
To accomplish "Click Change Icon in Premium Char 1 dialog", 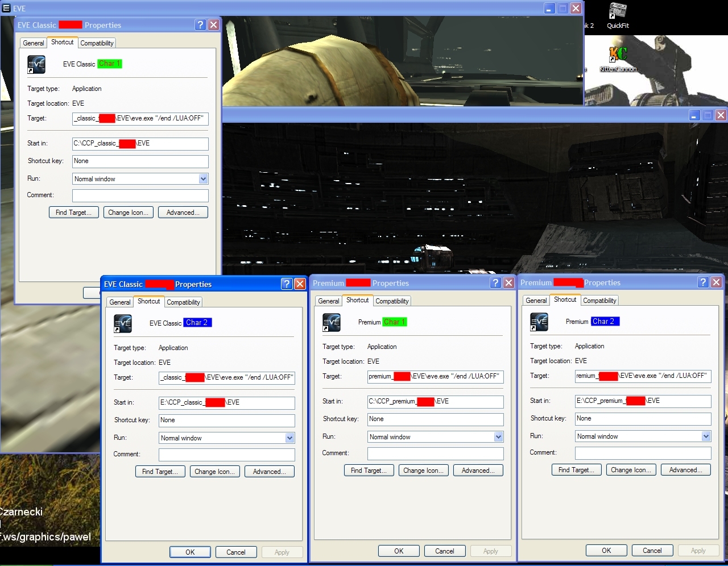I will click(424, 471).
